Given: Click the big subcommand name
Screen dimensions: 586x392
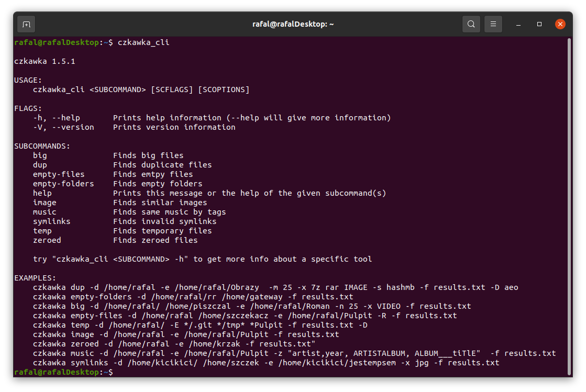Looking at the screenshot, I should click(x=40, y=155).
